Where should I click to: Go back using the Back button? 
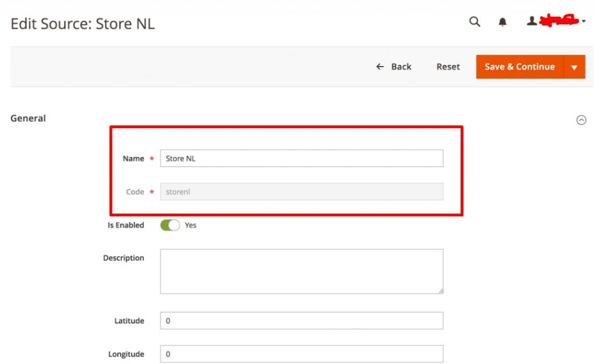pos(393,67)
